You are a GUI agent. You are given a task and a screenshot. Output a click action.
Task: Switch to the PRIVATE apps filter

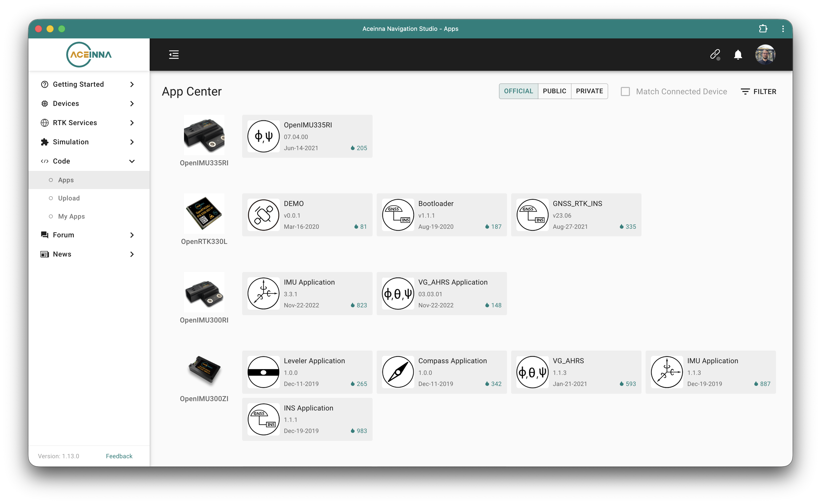coord(589,91)
